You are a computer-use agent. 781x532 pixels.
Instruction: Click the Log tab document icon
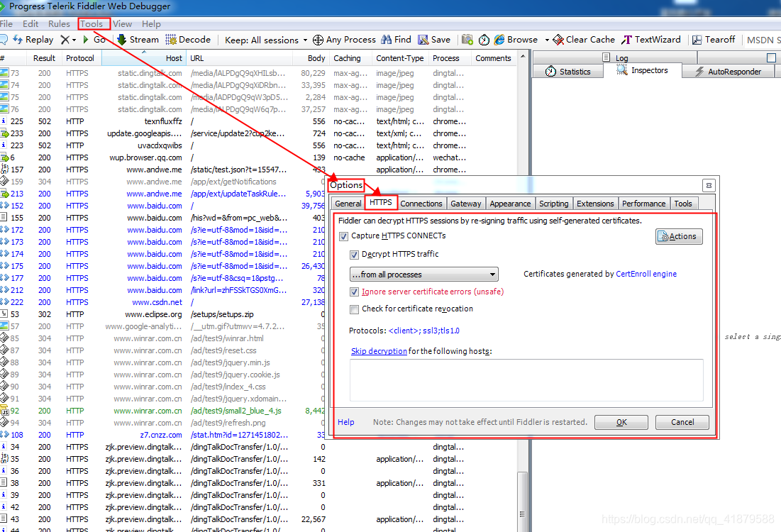606,57
